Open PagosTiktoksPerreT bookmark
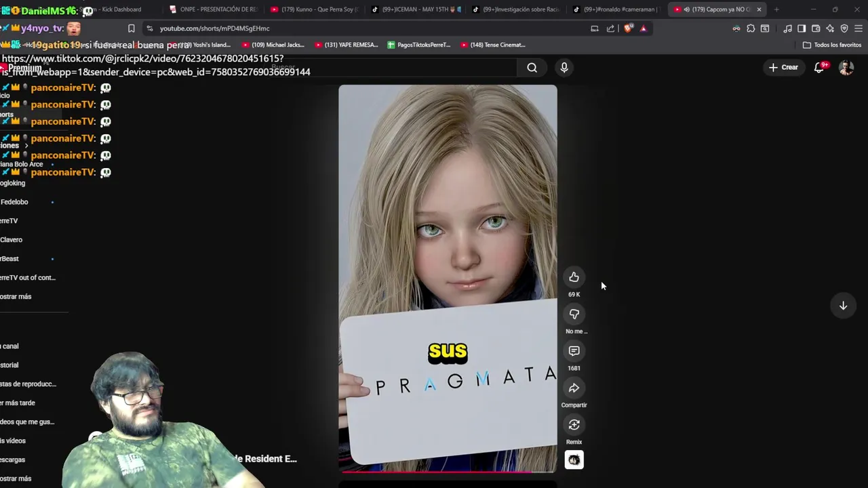The width and height of the screenshot is (868, 488). click(x=418, y=45)
